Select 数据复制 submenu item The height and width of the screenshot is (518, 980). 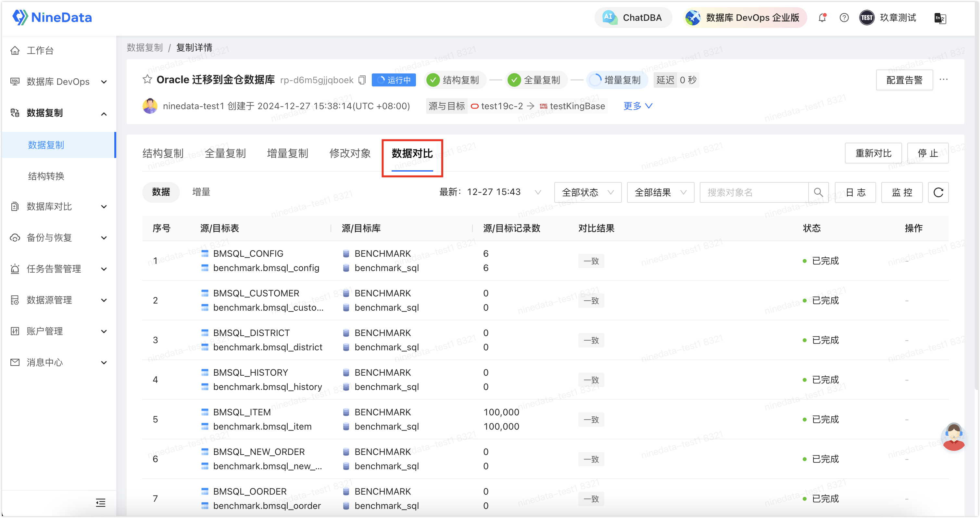59,145
